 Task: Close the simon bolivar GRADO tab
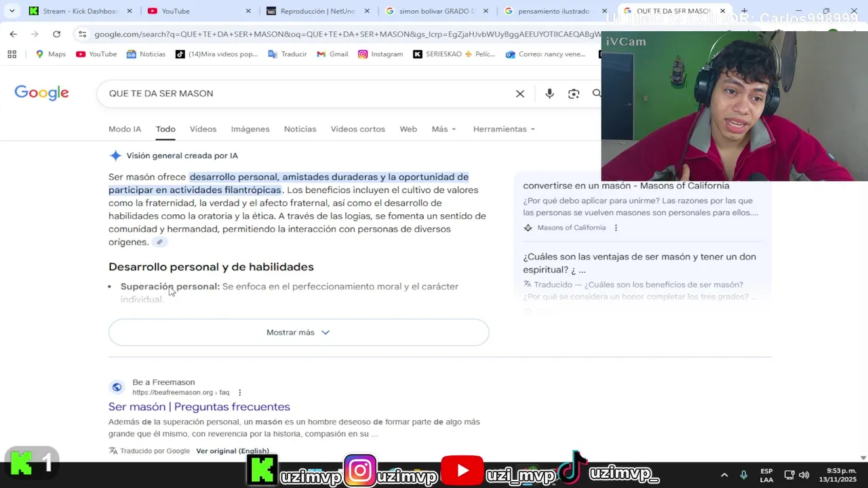click(x=486, y=11)
